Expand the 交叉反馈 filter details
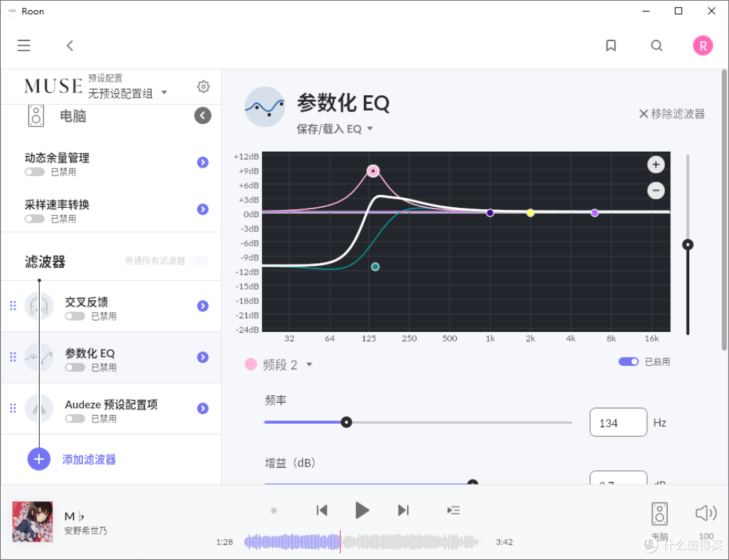 click(x=202, y=306)
